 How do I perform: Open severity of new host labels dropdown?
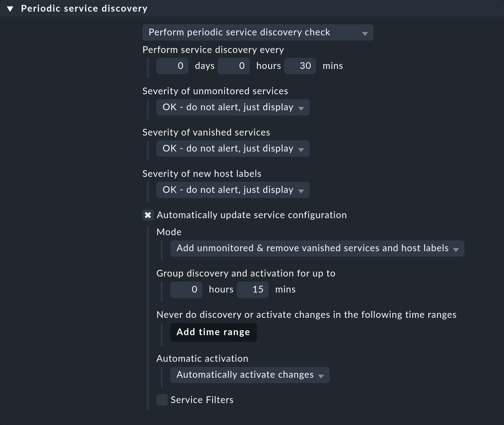pyautogui.click(x=233, y=190)
